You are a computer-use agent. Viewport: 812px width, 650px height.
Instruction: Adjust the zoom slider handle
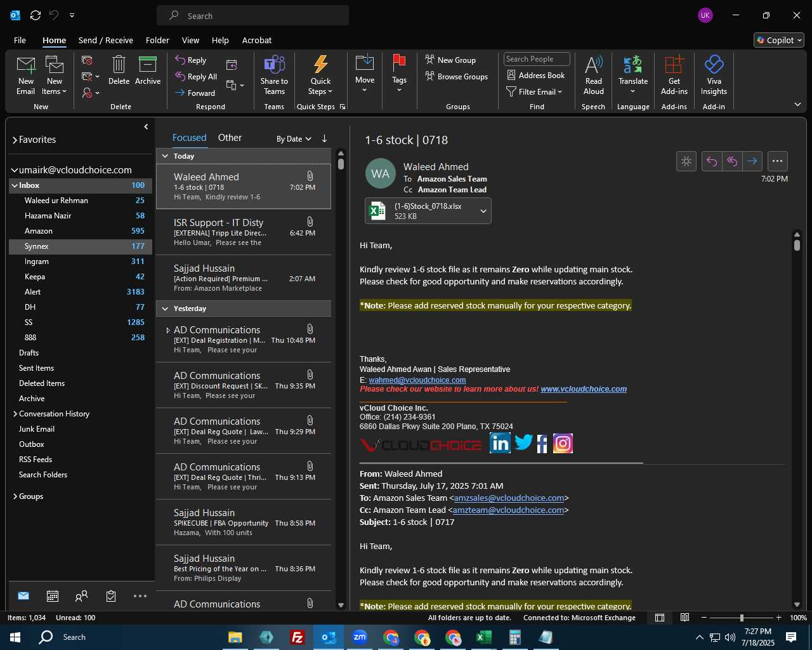tap(742, 618)
